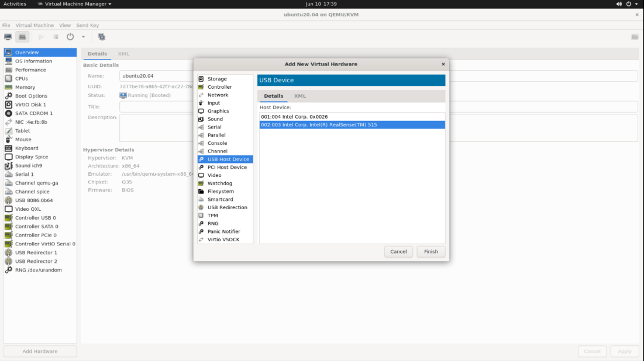
Task: Select VirtIO Disk 1 in sidebar
Action: pos(40,105)
